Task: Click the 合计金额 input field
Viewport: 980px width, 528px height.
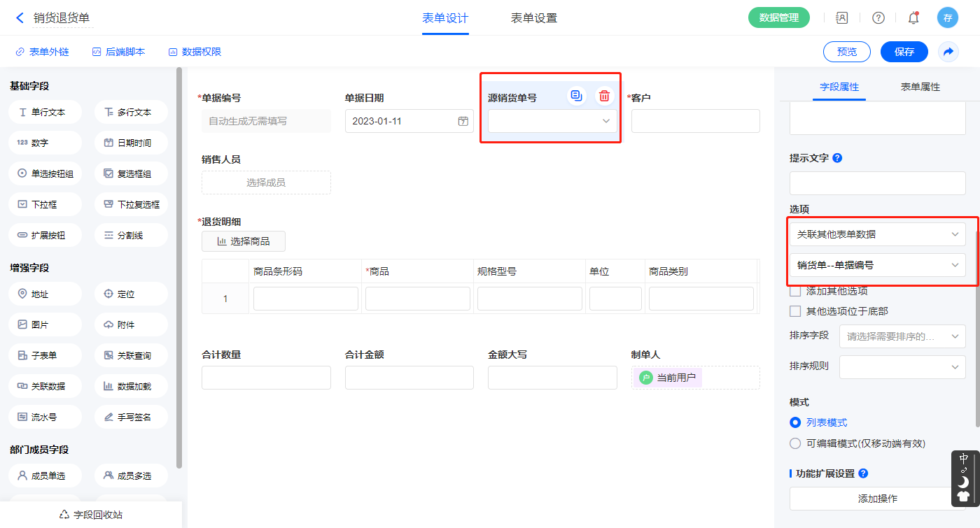Action: coord(409,378)
